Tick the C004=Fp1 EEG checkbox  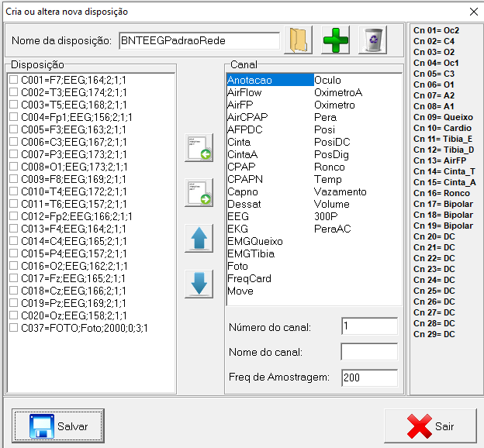coord(13,117)
